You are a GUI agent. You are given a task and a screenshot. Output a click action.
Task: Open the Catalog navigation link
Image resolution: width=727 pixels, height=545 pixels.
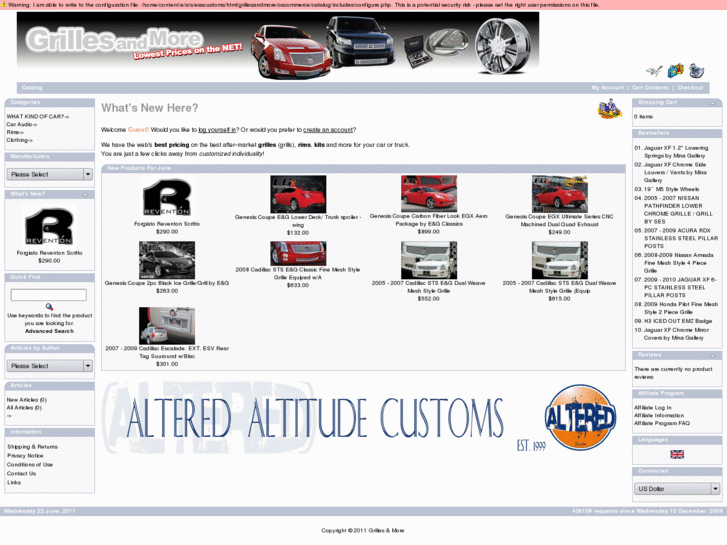click(x=32, y=88)
